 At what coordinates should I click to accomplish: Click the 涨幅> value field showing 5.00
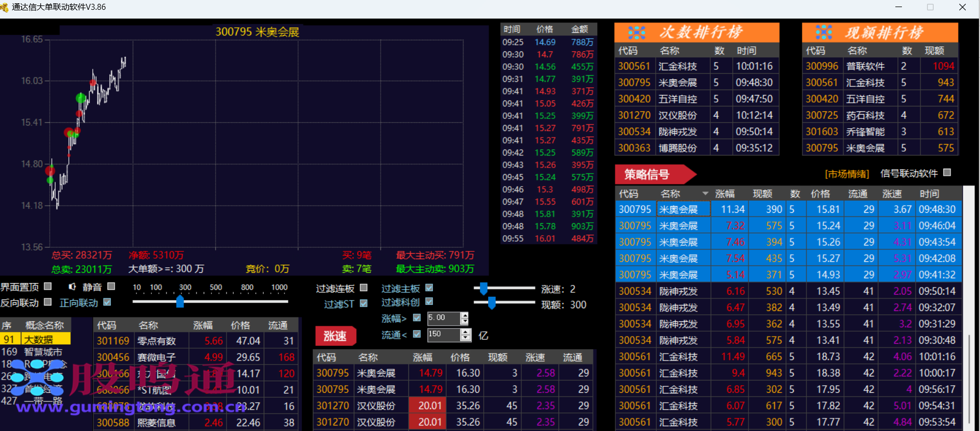coord(443,318)
